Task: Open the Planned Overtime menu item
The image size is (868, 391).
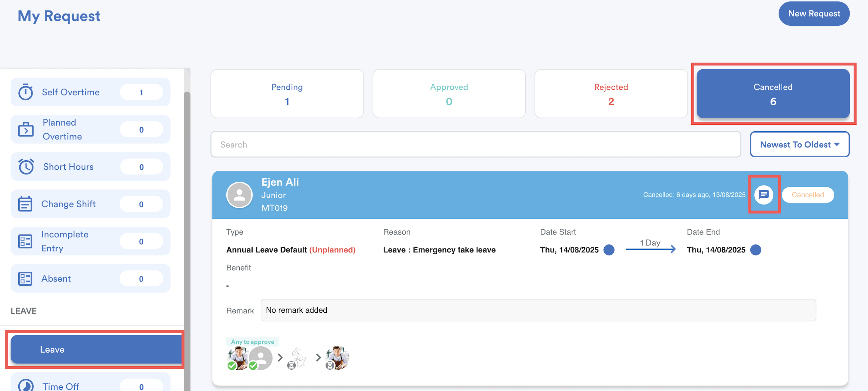Action: (90, 129)
